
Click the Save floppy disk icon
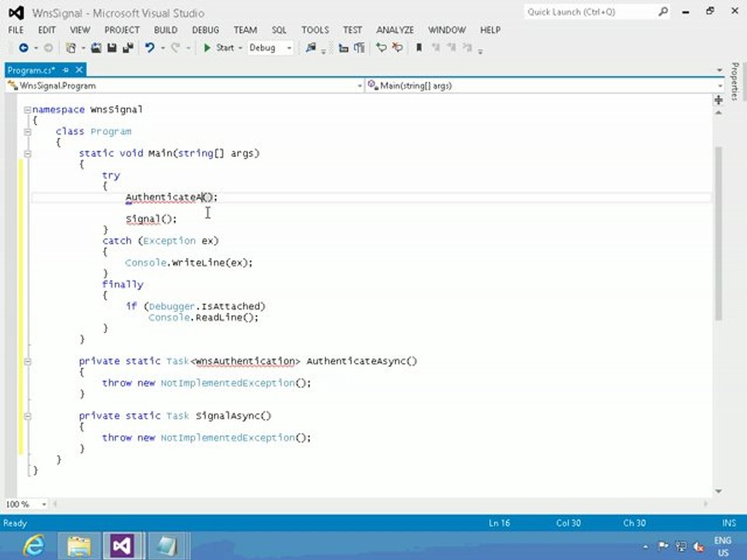point(112,47)
